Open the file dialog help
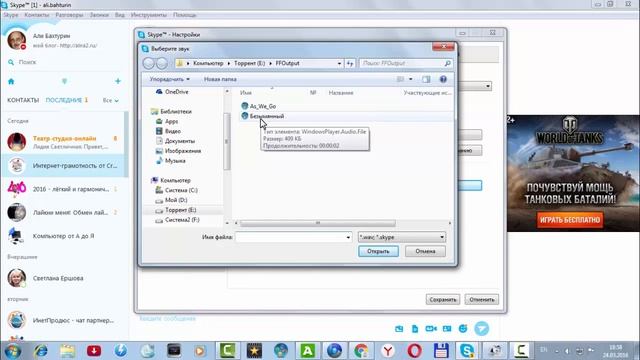This screenshot has width=640, height=360. click(x=443, y=79)
